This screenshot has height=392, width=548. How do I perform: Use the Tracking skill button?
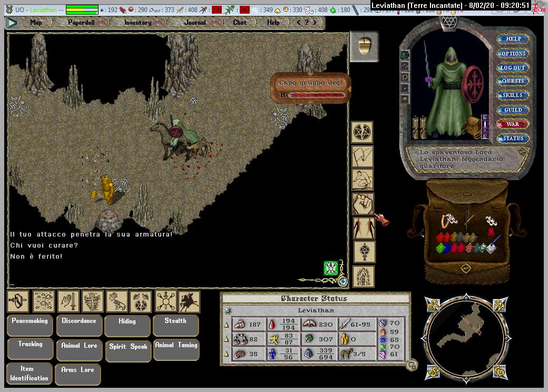pos(31,349)
